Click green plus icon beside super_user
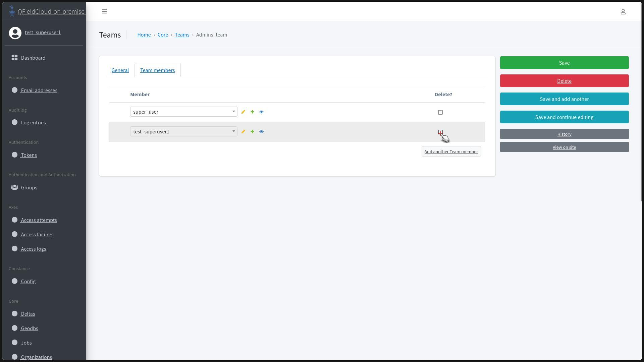 252,112
